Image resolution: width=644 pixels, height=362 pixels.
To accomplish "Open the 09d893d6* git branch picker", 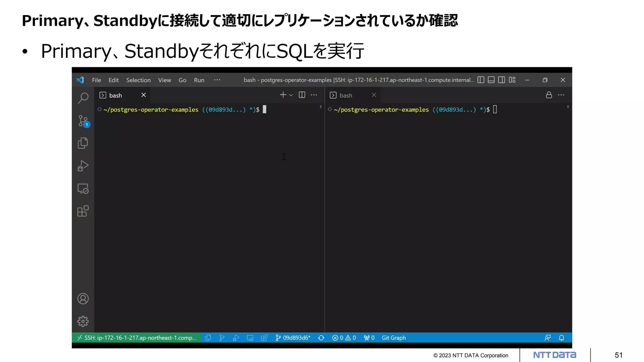I will 293,338.
